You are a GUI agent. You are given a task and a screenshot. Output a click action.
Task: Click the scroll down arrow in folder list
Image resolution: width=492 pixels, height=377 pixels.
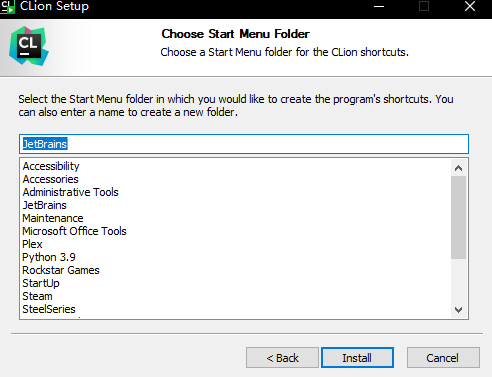coord(458,310)
